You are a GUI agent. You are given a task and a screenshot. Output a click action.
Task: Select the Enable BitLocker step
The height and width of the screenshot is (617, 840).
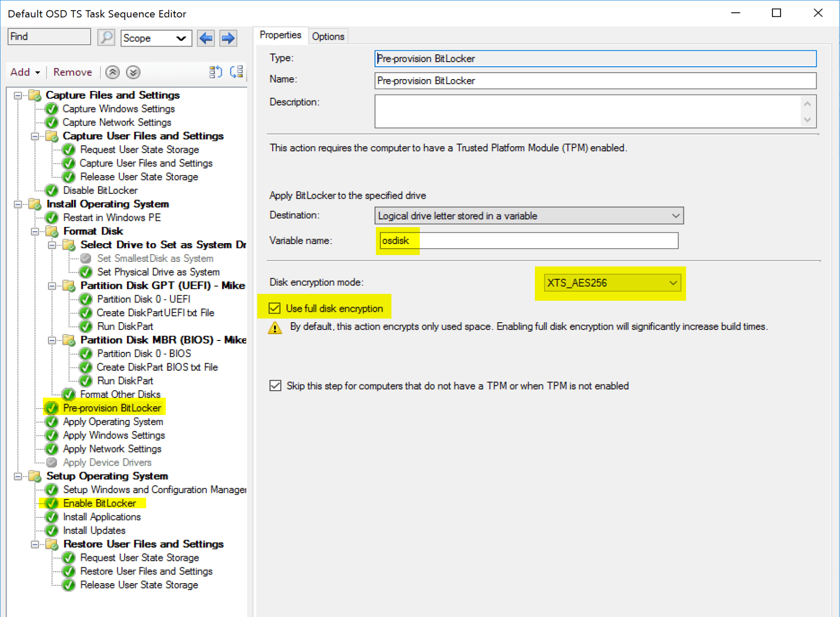click(99, 503)
